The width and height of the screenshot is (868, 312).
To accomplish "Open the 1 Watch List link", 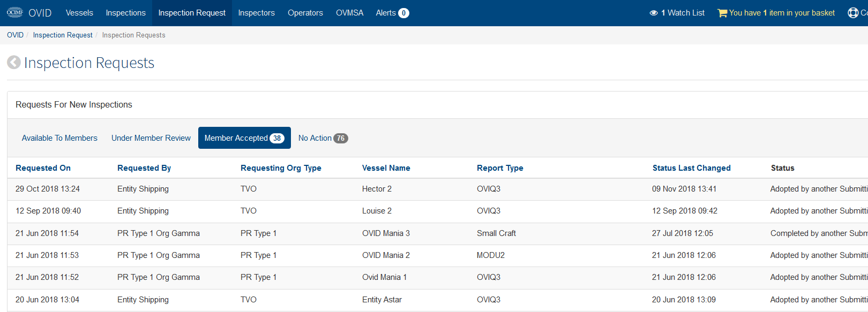I will coord(677,13).
